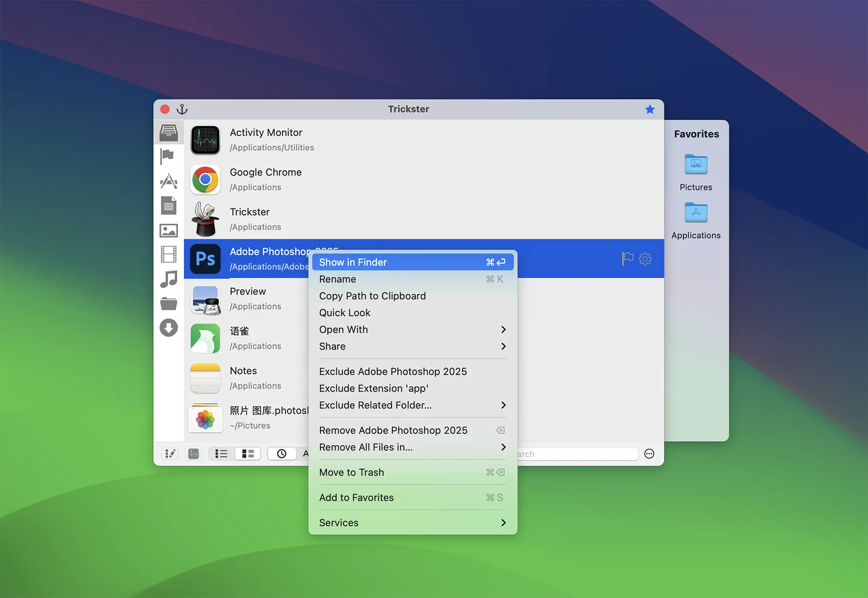The width and height of the screenshot is (868, 598).
Task: Click the Photoshop Ps app icon
Action: (x=205, y=259)
